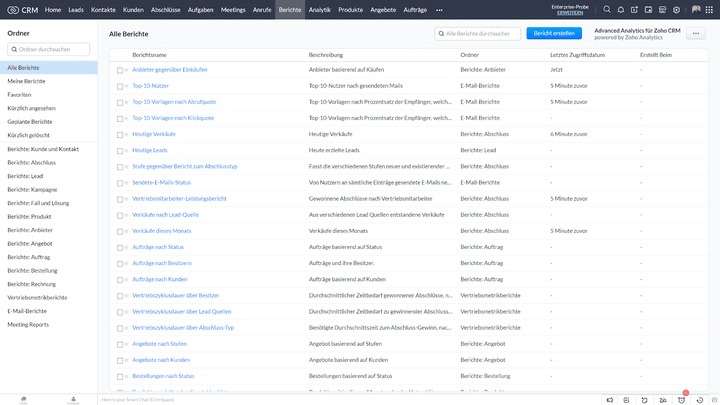Open the Angebote tab
Screen dimensions: 720x405
click(383, 10)
